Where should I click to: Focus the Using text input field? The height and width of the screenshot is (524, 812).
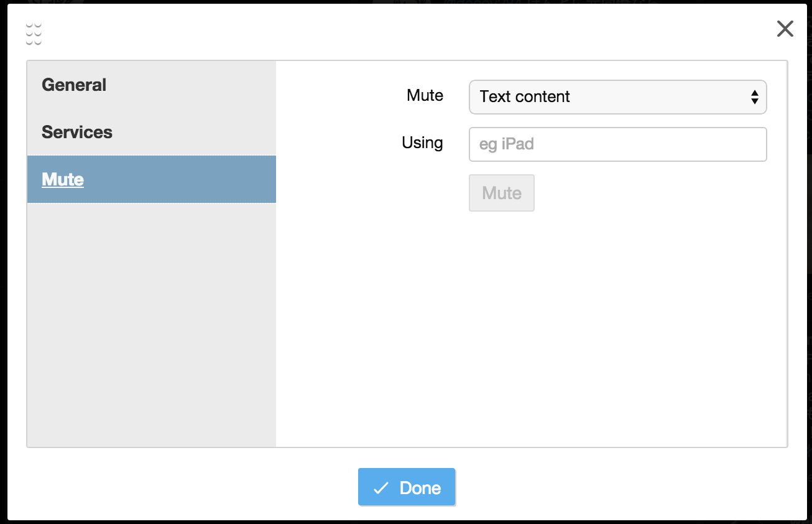(x=617, y=144)
